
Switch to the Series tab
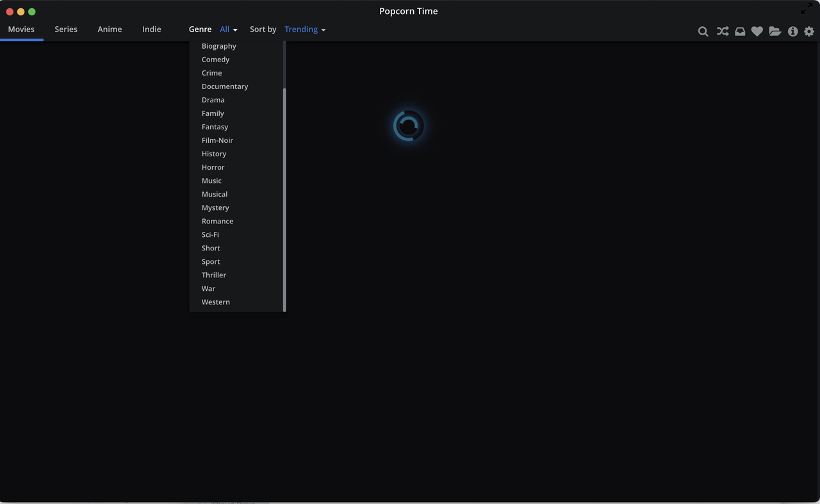(66, 29)
